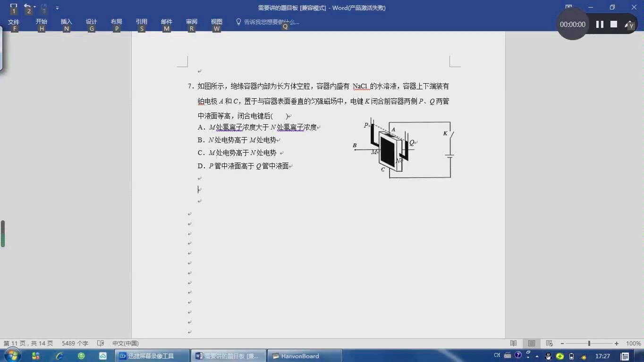
Task: Open the 审阅 ribbon tab
Action: [x=191, y=22]
